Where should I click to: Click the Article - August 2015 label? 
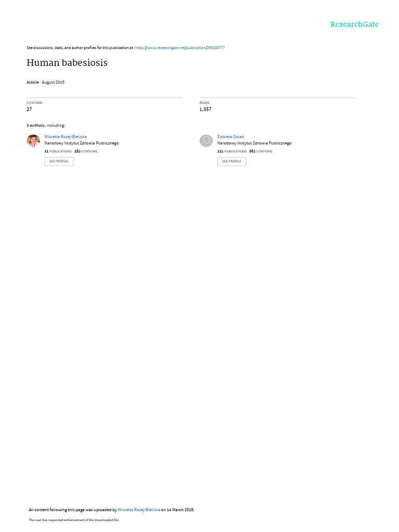click(46, 82)
